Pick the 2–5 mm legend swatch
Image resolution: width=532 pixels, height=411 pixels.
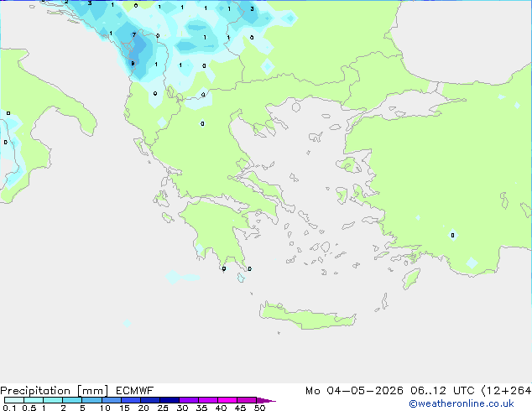tap(72, 400)
